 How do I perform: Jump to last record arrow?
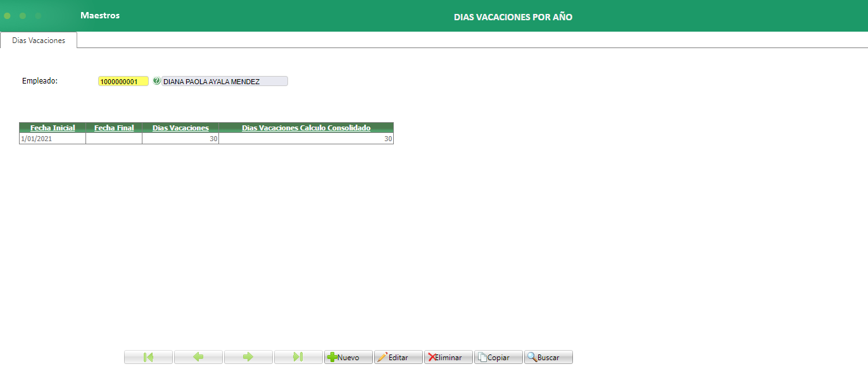click(298, 357)
